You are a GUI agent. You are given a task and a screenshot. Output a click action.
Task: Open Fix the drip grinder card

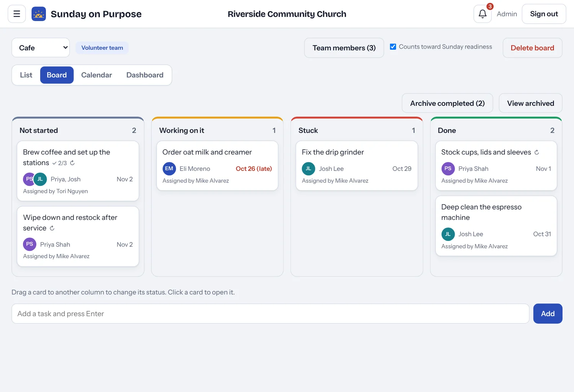(x=357, y=166)
